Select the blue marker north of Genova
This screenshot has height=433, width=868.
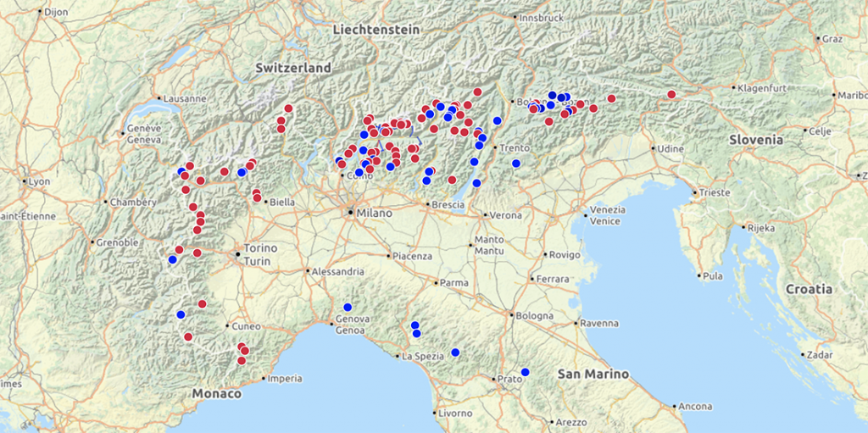(348, 308)
